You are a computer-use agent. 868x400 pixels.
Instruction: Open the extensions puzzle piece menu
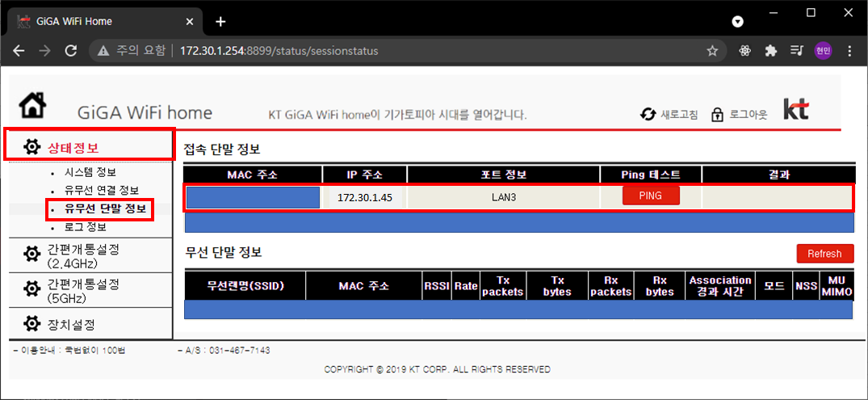tap(770, 51)
